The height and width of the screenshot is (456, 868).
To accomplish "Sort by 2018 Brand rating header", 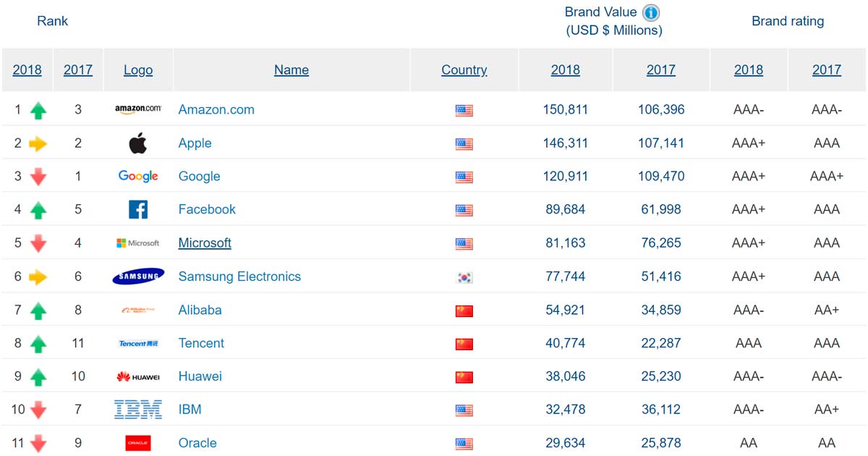I will [749, 70].
